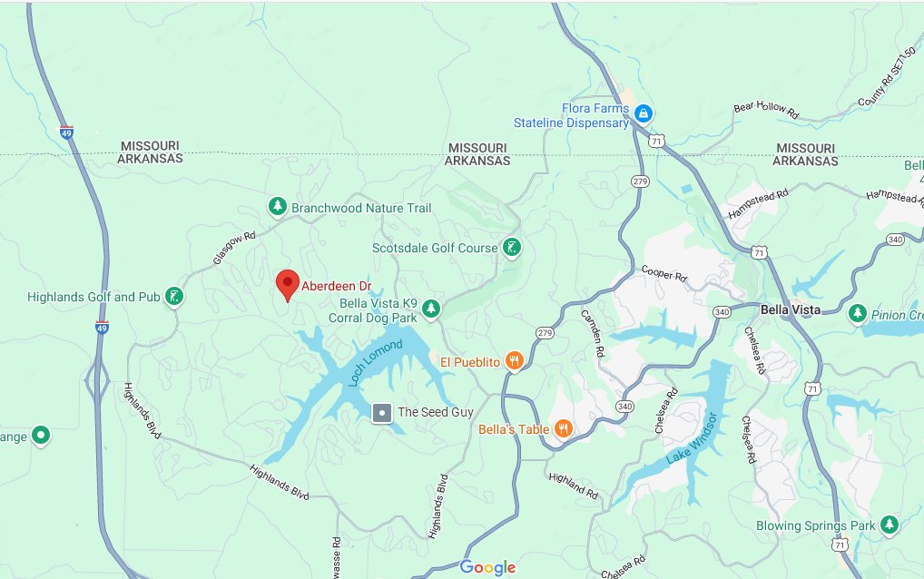
Task: Click the Google logo link
Action: click(487, 567)
